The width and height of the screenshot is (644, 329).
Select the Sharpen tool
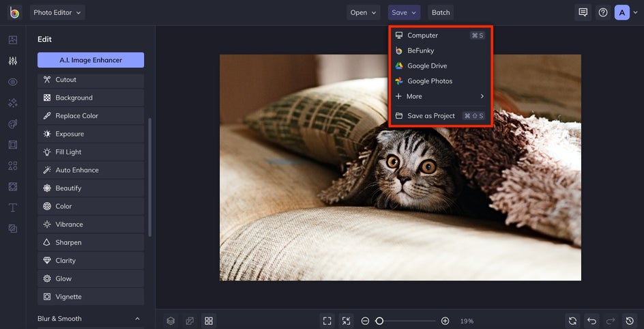tap(91, 242)
